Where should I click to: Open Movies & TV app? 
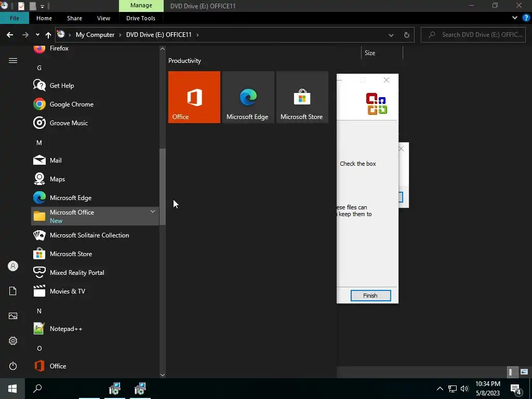click(x=95, y=291)
